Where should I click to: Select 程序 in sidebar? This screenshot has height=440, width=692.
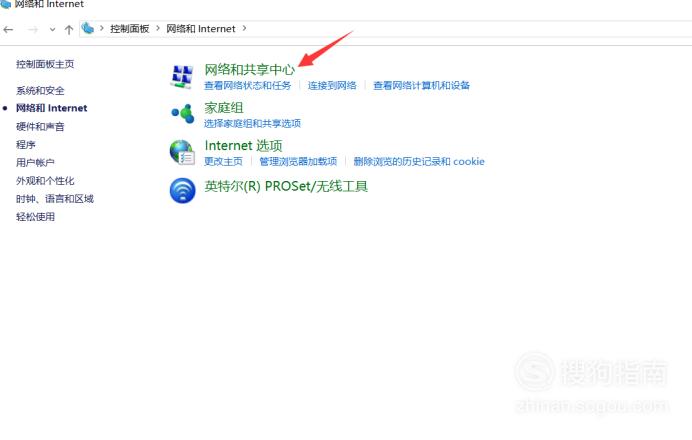(x=26, y=144)
